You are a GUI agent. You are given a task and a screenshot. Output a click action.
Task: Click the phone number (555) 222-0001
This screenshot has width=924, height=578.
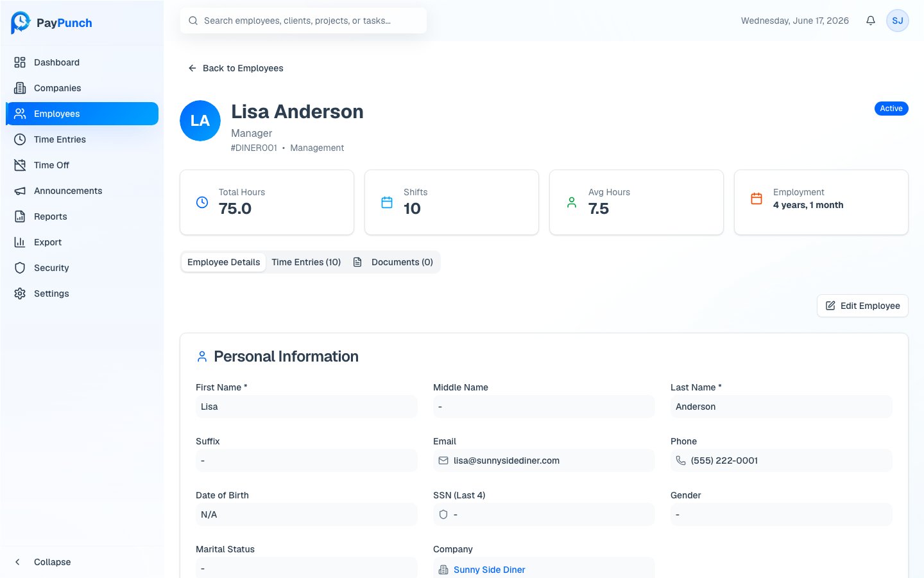click(724, 460)
